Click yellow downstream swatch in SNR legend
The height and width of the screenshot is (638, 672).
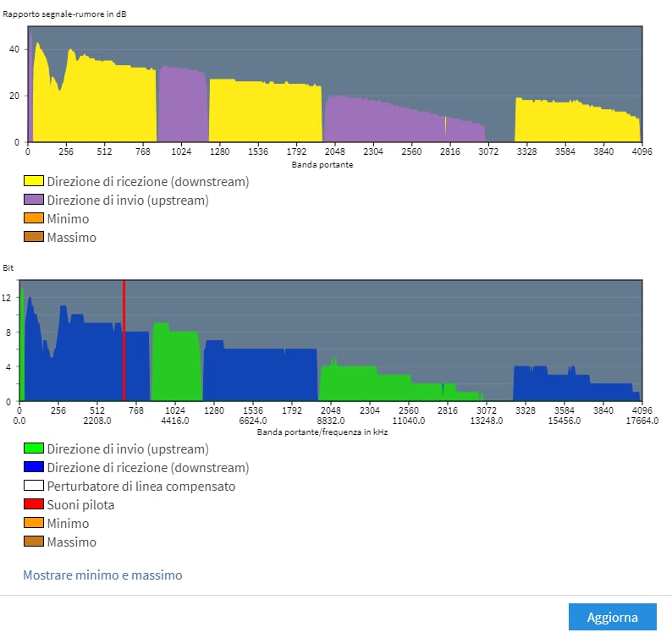tap(33, 181)
